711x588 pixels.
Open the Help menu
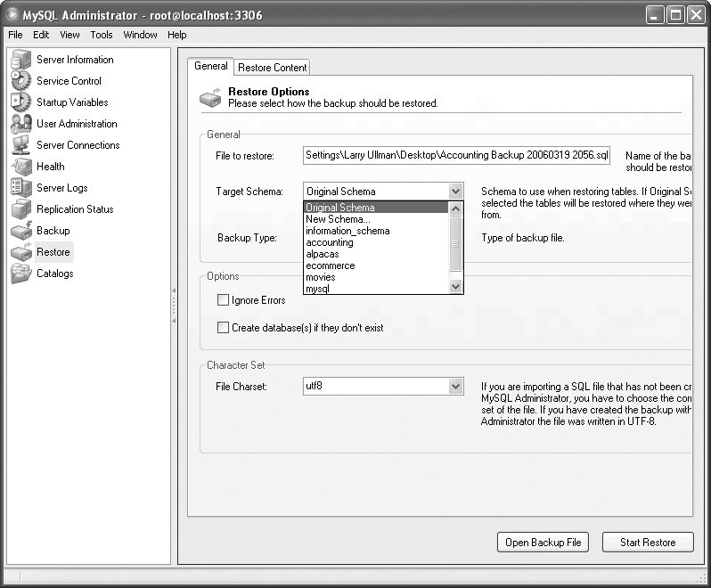pos(176,35)
